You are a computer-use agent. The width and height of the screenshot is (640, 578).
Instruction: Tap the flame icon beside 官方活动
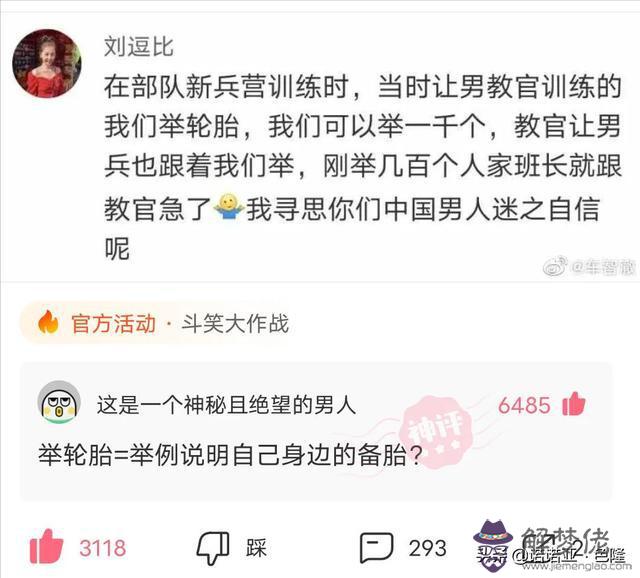48,322
